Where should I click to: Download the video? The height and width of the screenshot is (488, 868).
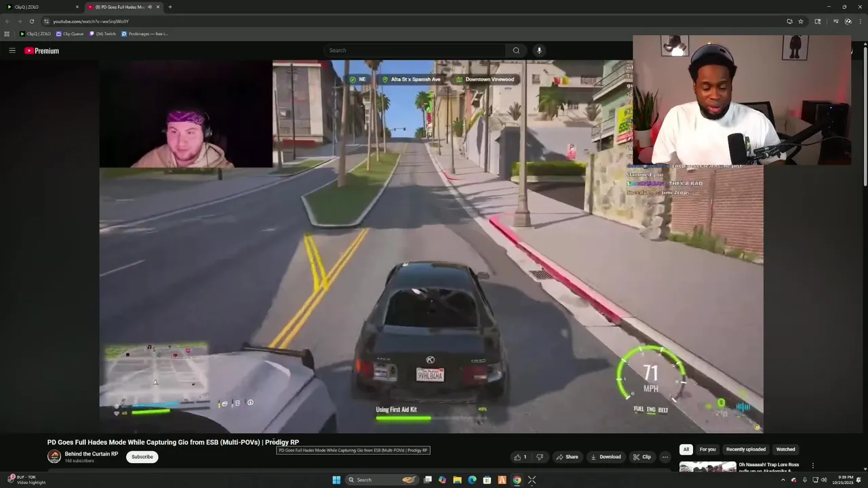606,457
